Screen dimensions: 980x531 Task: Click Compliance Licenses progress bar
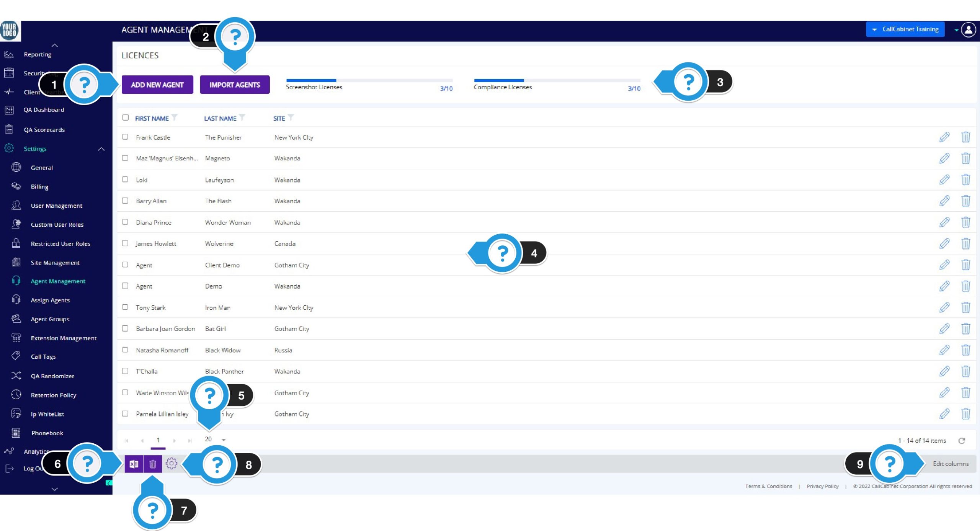click(557, 80)
